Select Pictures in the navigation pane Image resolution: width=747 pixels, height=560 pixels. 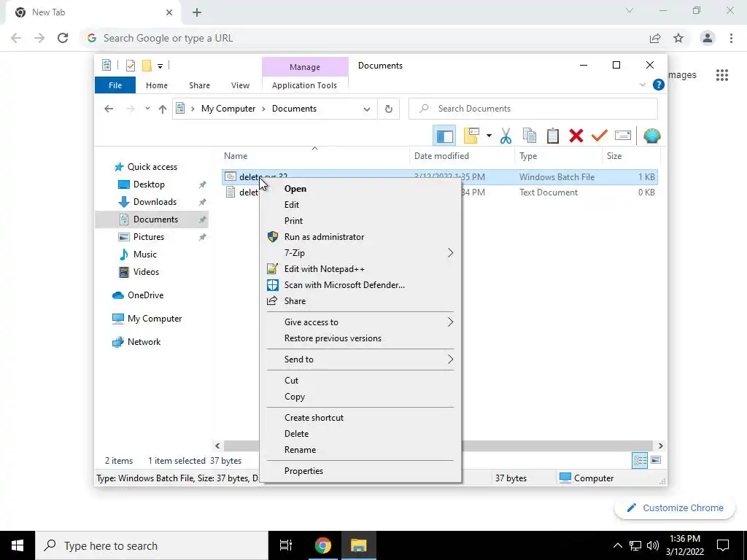point(148,237)
